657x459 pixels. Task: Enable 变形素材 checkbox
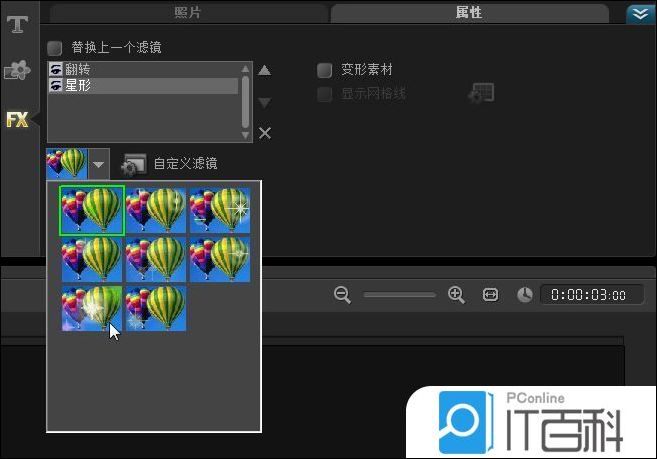324,70
